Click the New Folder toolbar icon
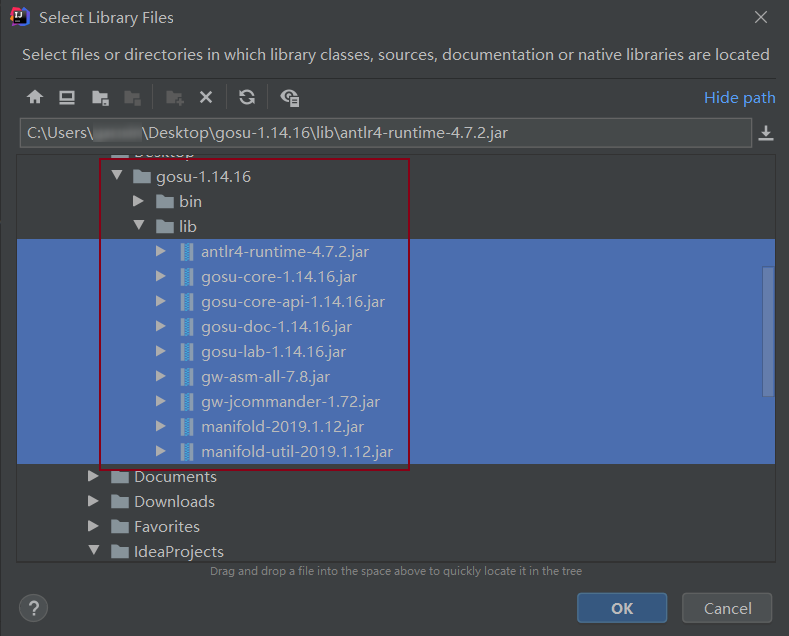 [175, 97]
